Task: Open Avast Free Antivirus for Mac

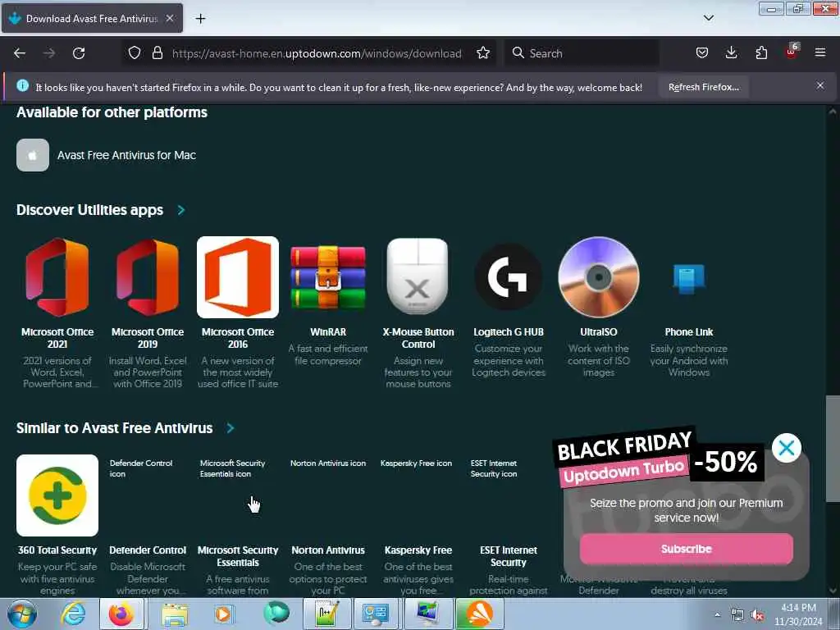Action: pyautogui.click(x=126, y=155)
